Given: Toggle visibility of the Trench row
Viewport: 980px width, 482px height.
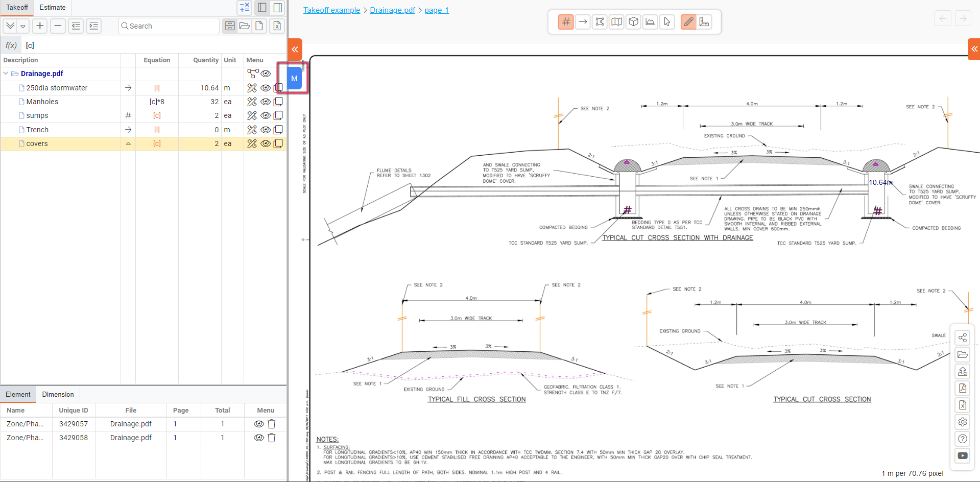Looking at the screenshot, I should point(266,130).
